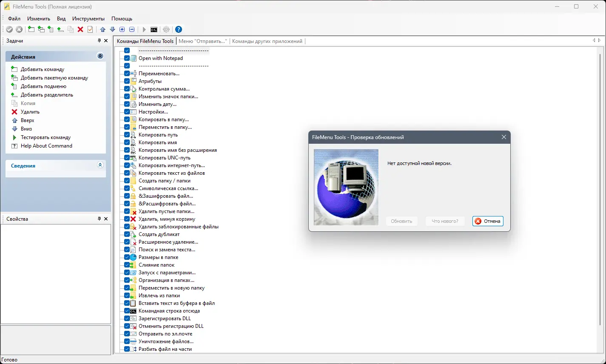
Task: Click the Move Down arrow toolbar icon
Action: click(112, 29)
